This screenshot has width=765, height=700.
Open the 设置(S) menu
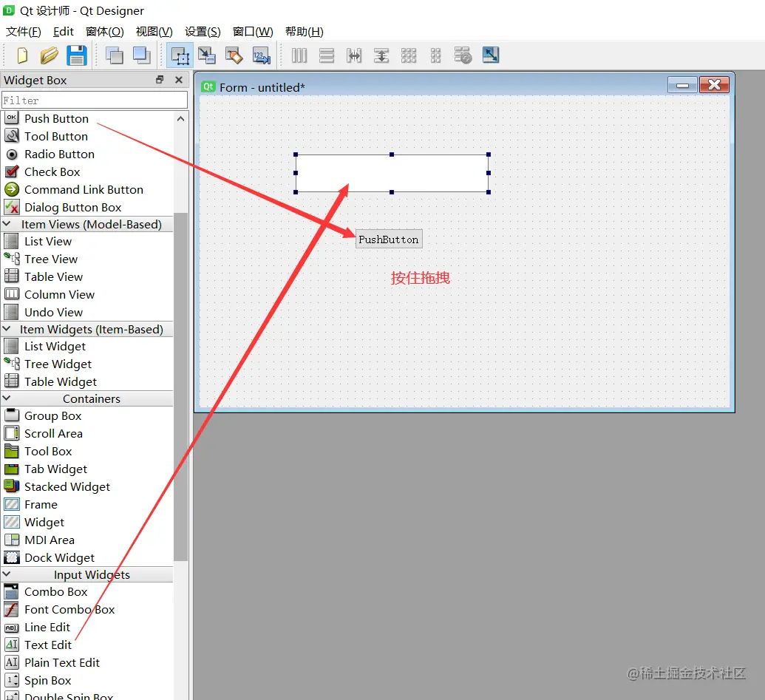[x=203, y=32]
